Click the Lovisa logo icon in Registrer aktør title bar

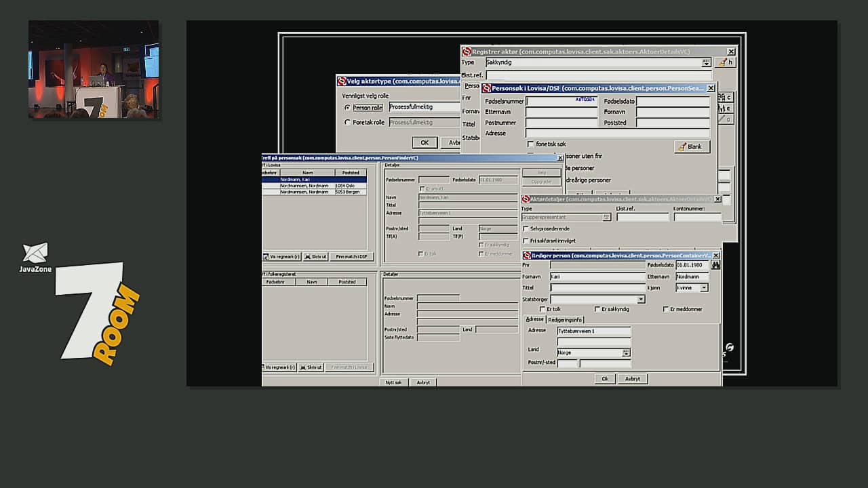[467, 52]
